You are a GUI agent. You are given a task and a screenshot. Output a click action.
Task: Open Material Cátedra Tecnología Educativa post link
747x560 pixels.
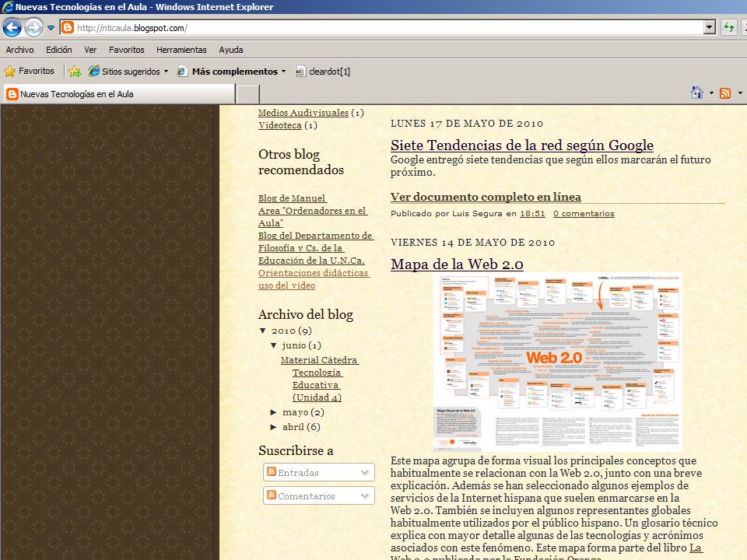point(319,379)
